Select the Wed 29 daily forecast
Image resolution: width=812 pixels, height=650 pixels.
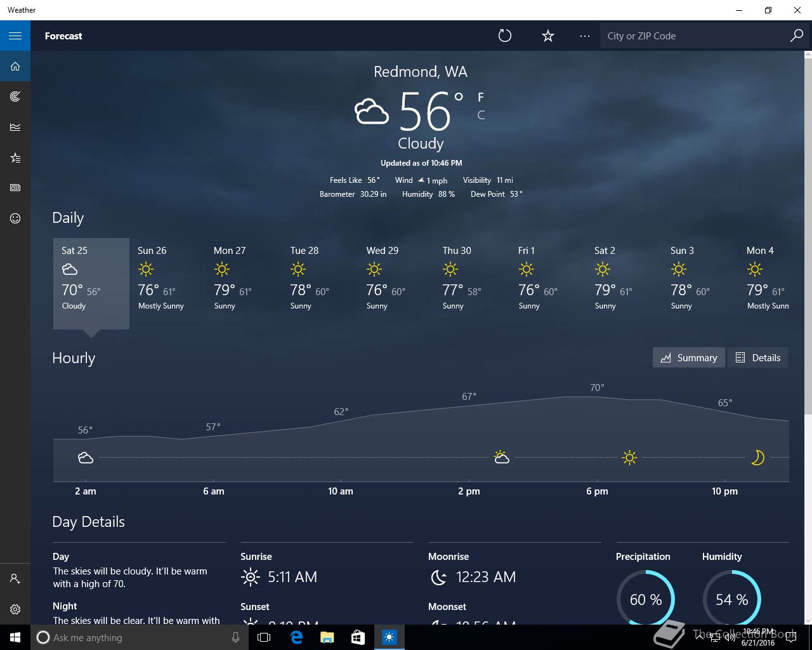tap(396, 283)
